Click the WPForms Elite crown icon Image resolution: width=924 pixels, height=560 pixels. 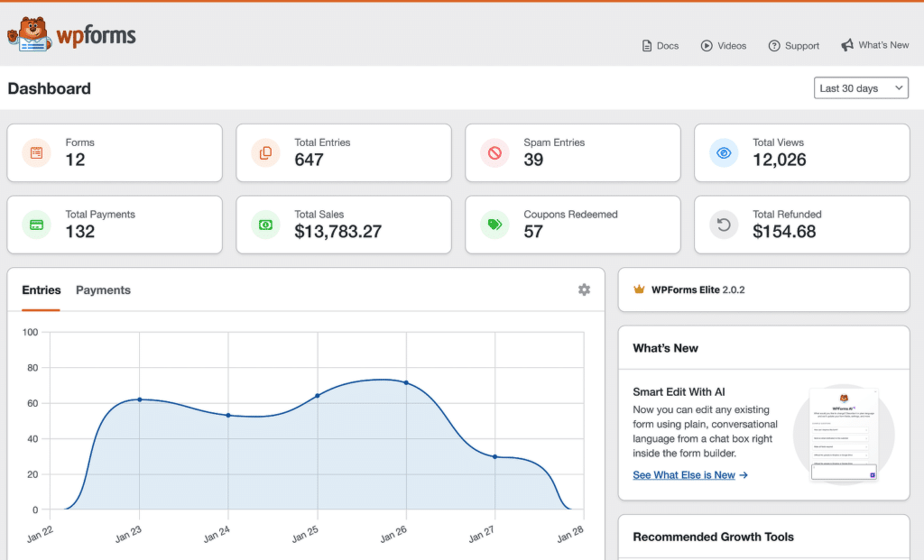639,289
